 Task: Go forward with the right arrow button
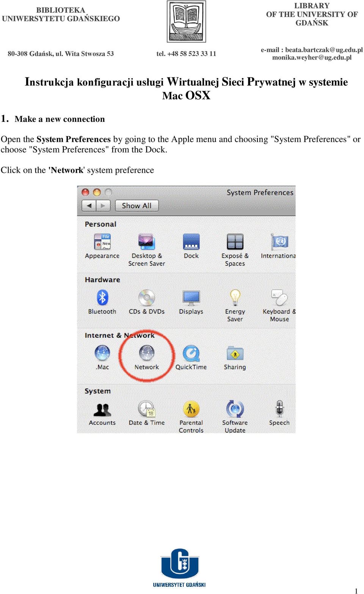pos(103,206)
